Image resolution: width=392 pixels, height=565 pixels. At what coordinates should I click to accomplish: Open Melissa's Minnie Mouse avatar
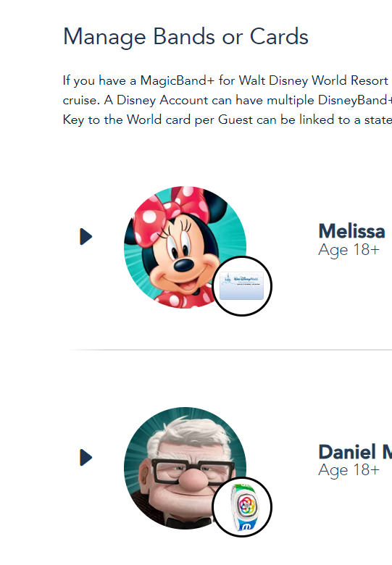point(185,247)
